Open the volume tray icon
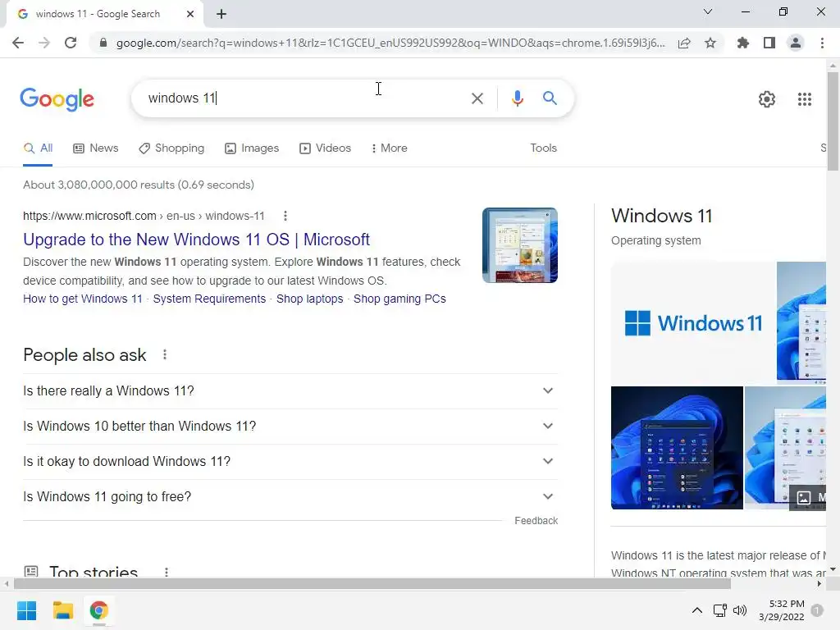840x630 pixels. pos(740,610)
